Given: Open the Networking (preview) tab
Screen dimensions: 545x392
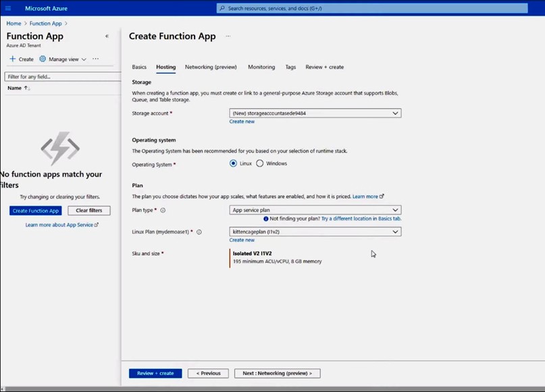Looking at the screenshot, I should click(x=211, y=67).
